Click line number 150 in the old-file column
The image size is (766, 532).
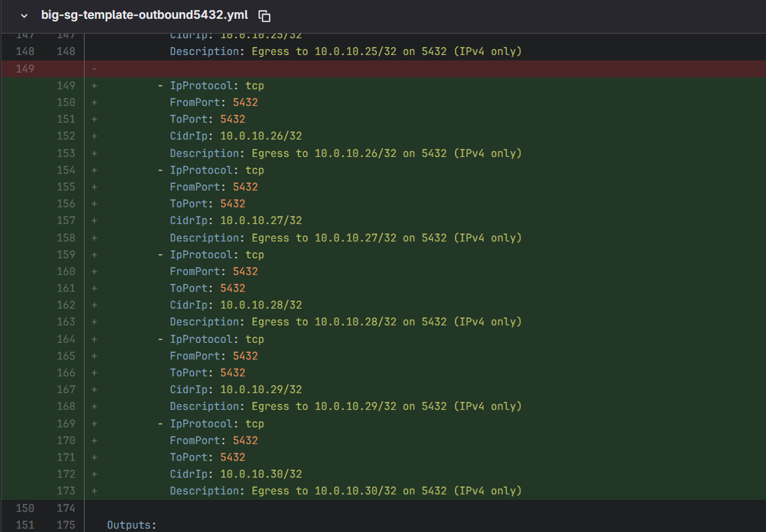[x=25, y=508]
